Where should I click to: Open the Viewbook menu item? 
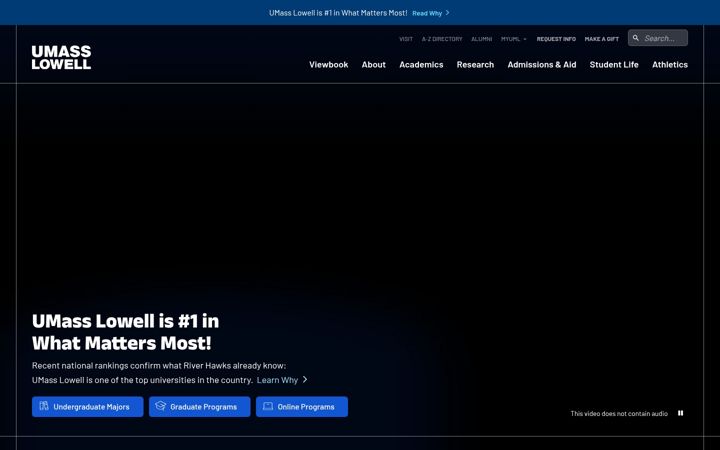(x=328, y=65)
